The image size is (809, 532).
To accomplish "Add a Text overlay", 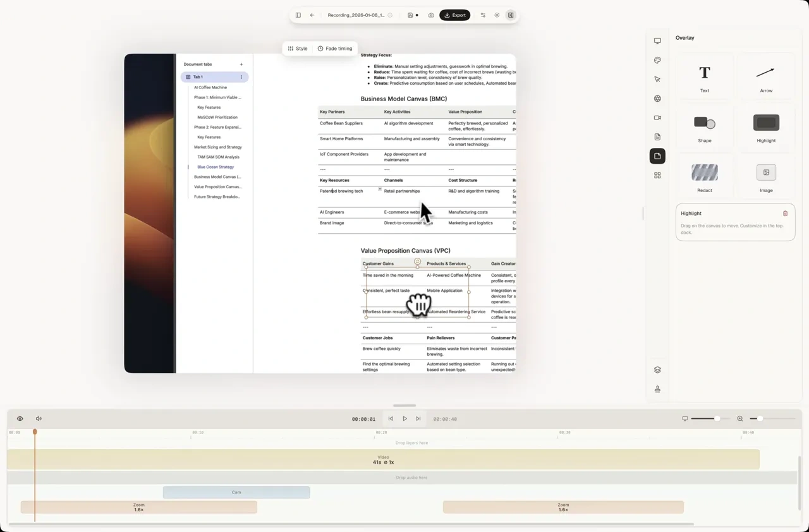I will (x=705, y=76).
